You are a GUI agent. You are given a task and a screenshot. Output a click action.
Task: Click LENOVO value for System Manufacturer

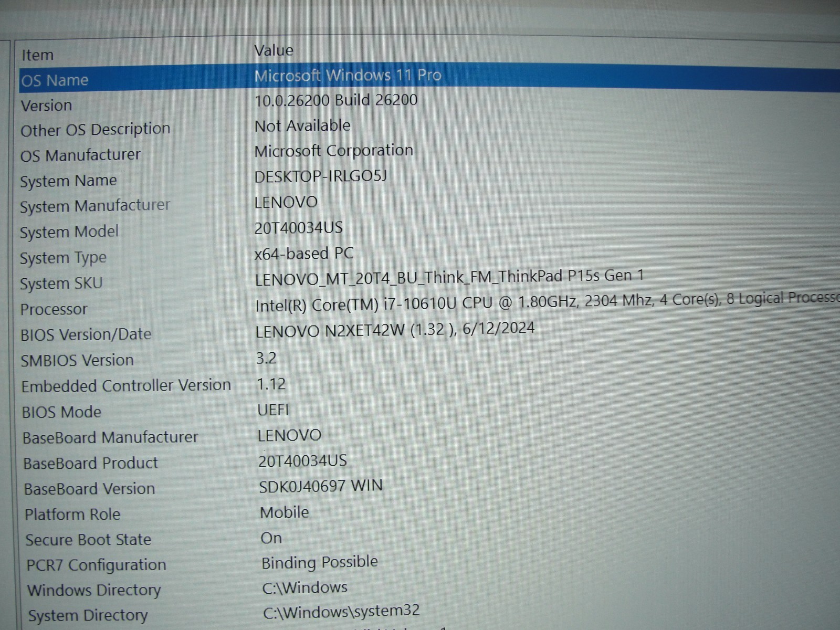click(286, 202)
